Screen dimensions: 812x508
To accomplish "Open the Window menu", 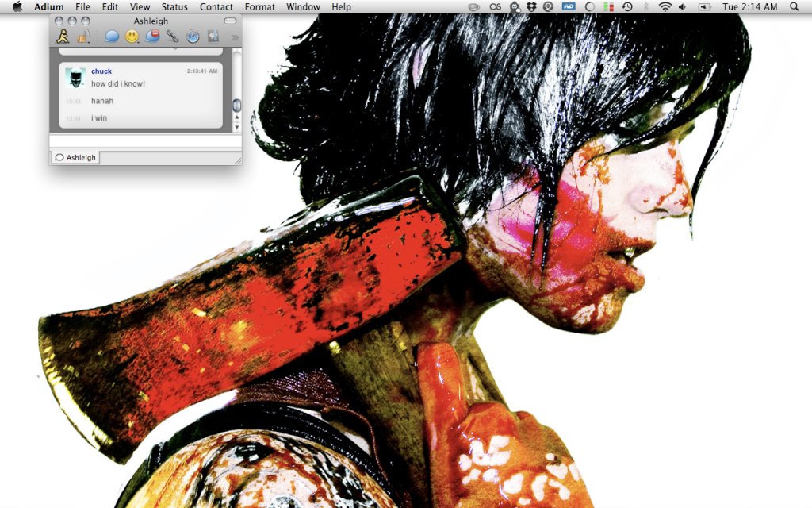I will tap(303, 6).
